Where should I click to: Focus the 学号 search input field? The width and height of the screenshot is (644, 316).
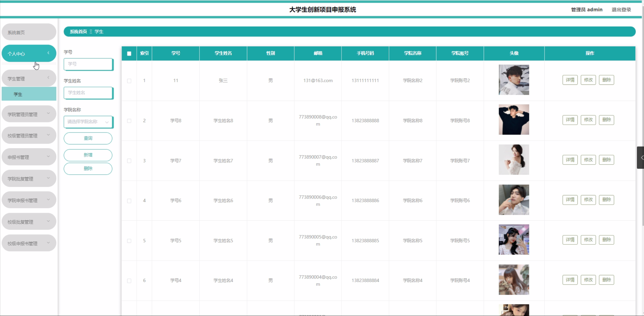coord(88,64)
